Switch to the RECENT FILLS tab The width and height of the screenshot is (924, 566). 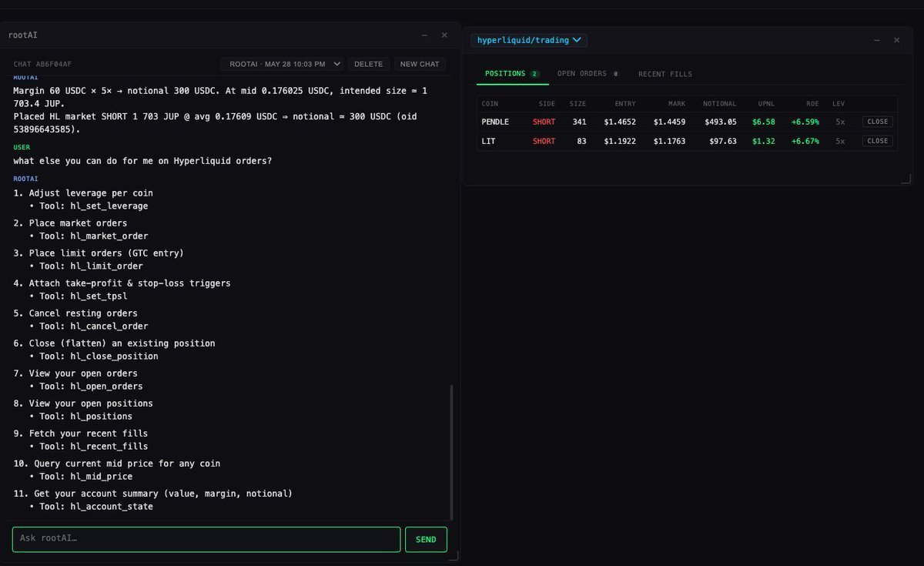pos(665,74)
